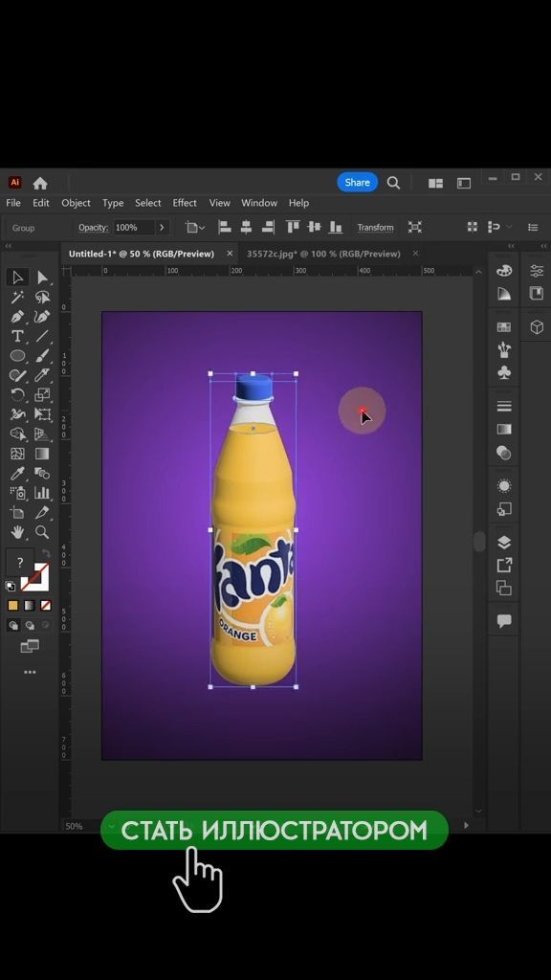The image size is (551, 980).
Task: Open the Graphic Styles panel
Action: click(x=503, y=509)
